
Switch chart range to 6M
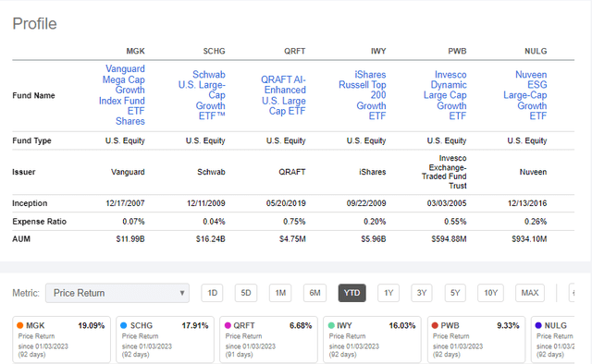314,293
